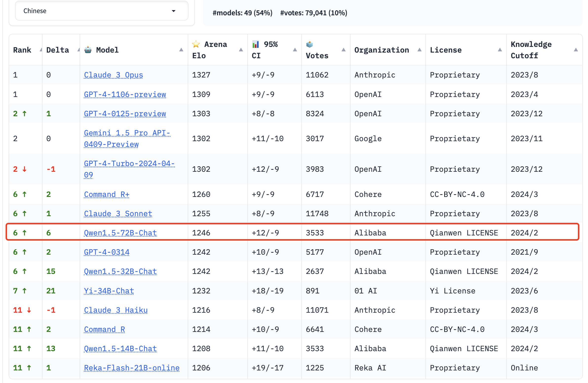Open the Reka-Flash-21B-online link
The image size is (588, 383).
pyautogui.click(x=132, y=368)
